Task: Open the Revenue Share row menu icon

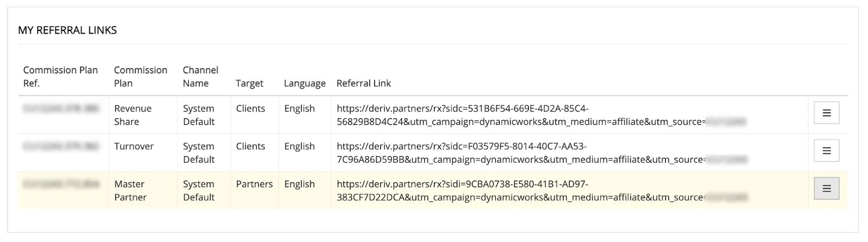Action: click(826, 113)
